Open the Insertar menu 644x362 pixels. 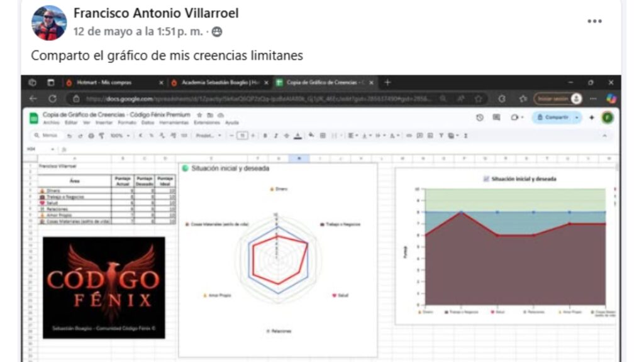click(x=104, y=123)
